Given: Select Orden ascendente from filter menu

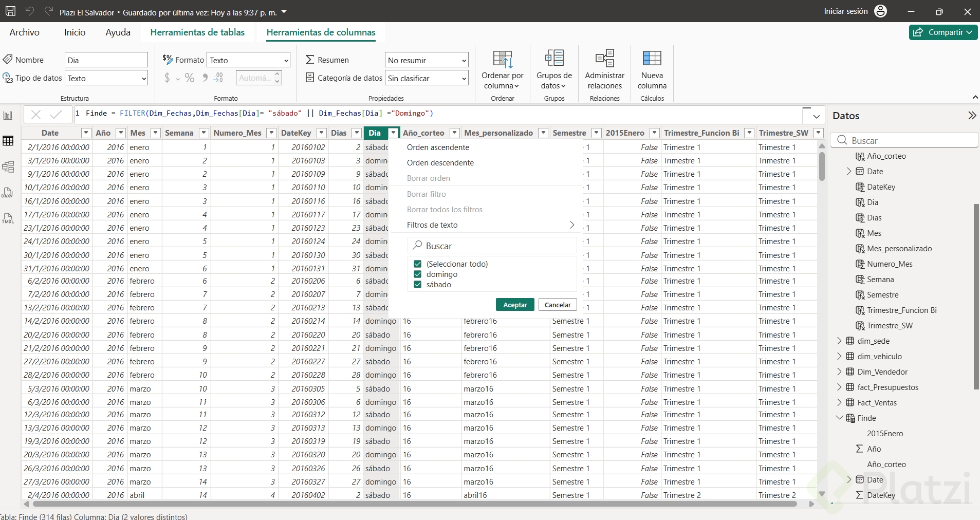Looking at the screenshot, I should [438, 147].
